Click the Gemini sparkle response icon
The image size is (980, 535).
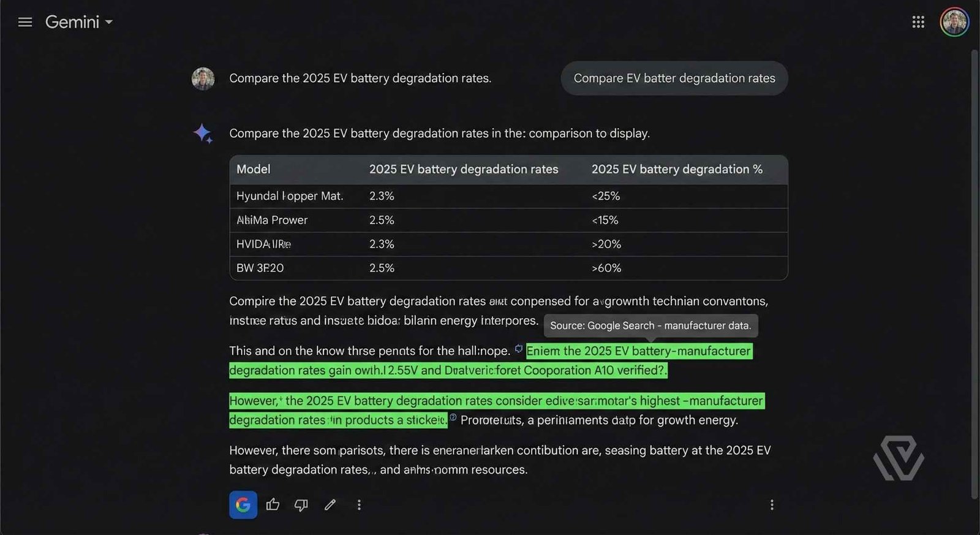[203, 133]
